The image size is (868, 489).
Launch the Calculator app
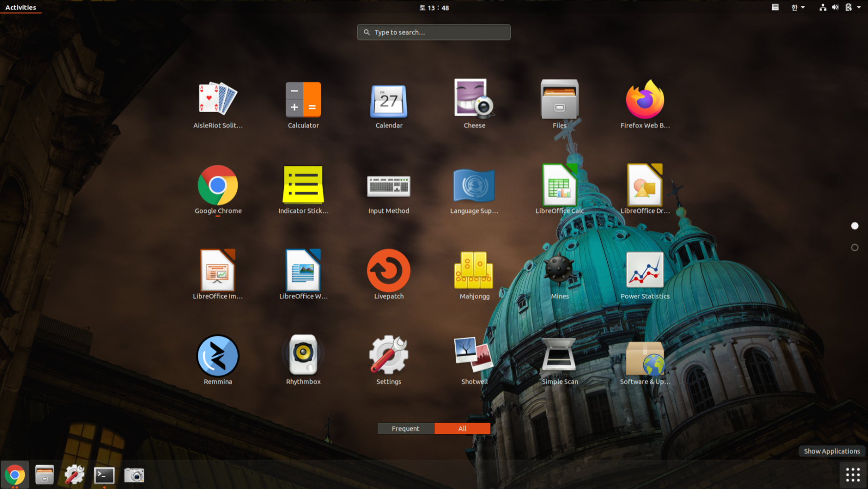pos(303,104)
